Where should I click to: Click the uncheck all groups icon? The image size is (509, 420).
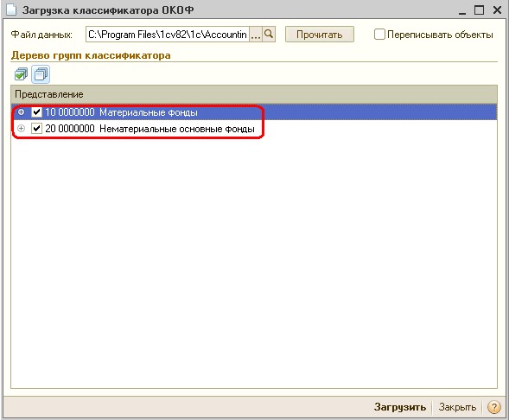coord(41,74)
